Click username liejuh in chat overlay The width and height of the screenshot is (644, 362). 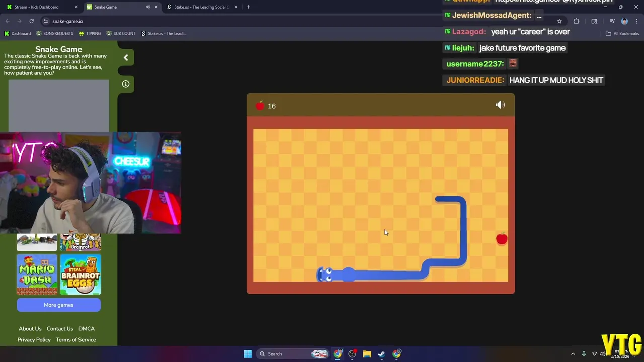463,48
